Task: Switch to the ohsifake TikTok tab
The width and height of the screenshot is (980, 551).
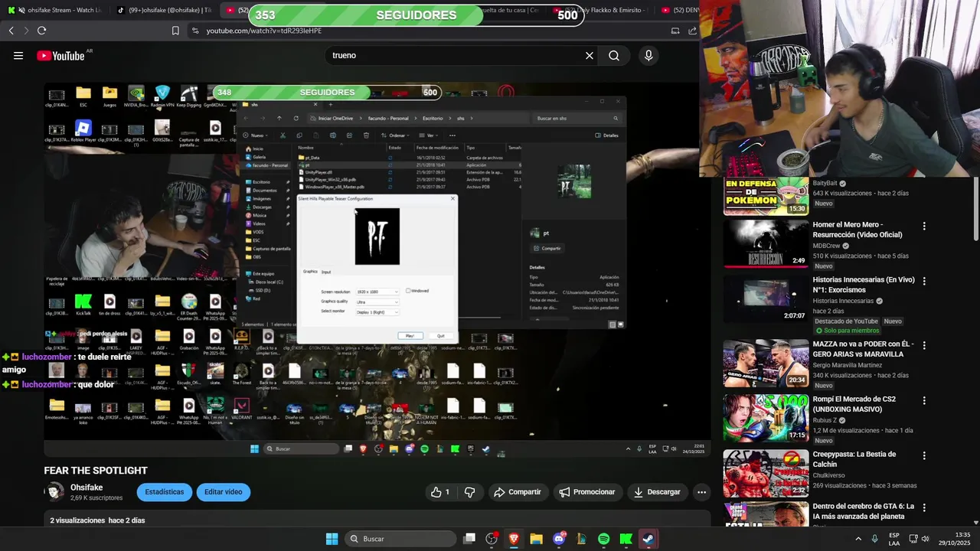Action: [165, 10]
